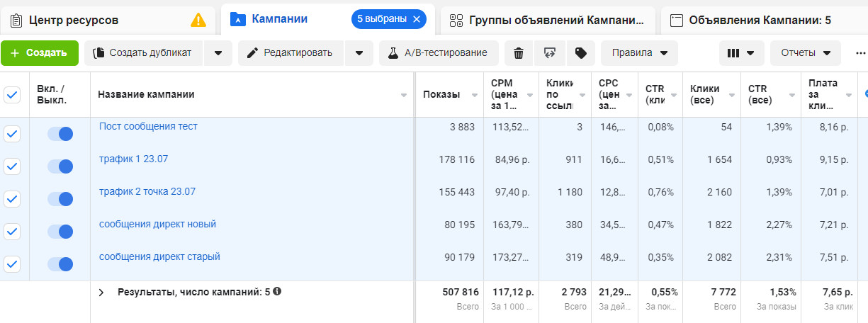
Task: Open the Правила dropdown menu
Action: [x=639, y=53]
